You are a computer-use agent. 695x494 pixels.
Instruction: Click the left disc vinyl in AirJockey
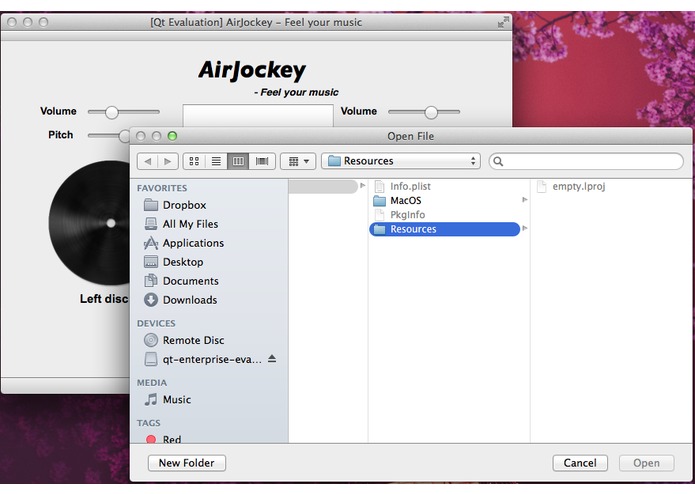(90, 223)
